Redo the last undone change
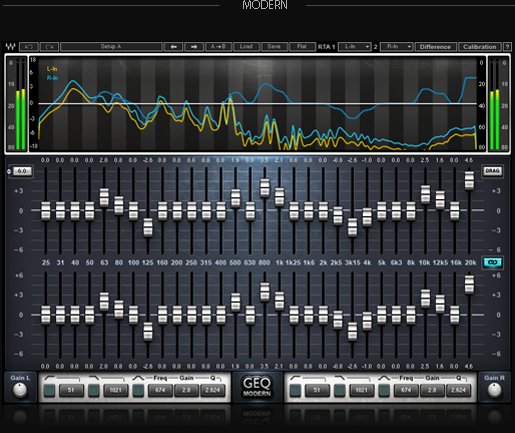Image resolution: width=515 pixels, height=433 pixels. [49, 46]
